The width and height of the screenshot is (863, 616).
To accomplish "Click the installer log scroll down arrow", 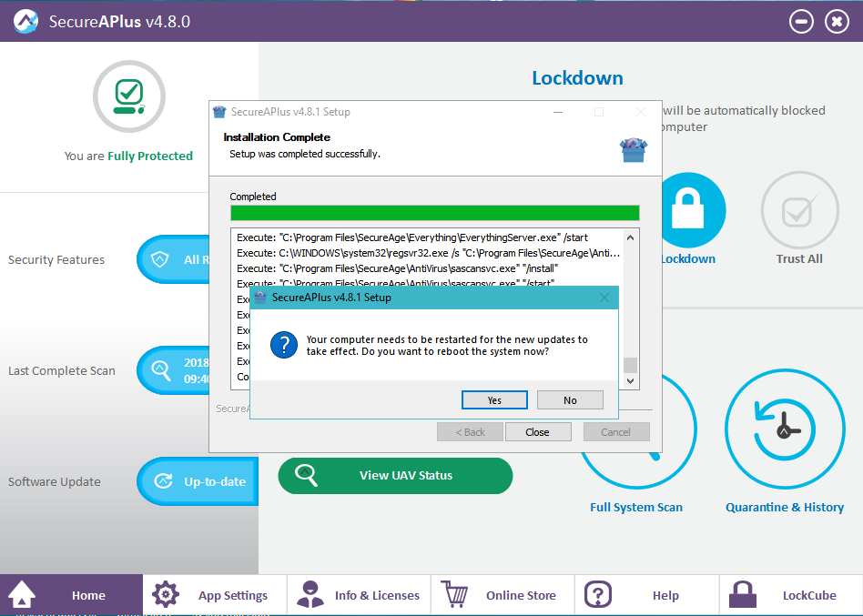I will (630, 380).
